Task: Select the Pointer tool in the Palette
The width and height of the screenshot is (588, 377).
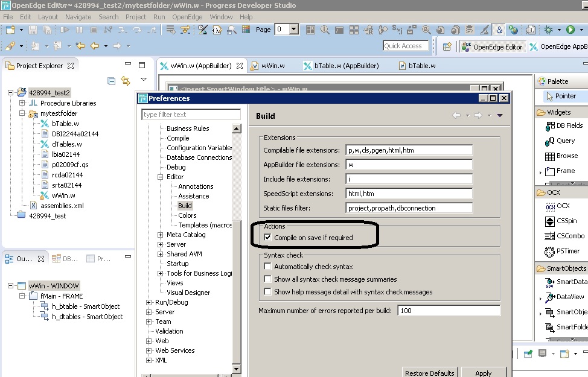Action: coord(560,95)
